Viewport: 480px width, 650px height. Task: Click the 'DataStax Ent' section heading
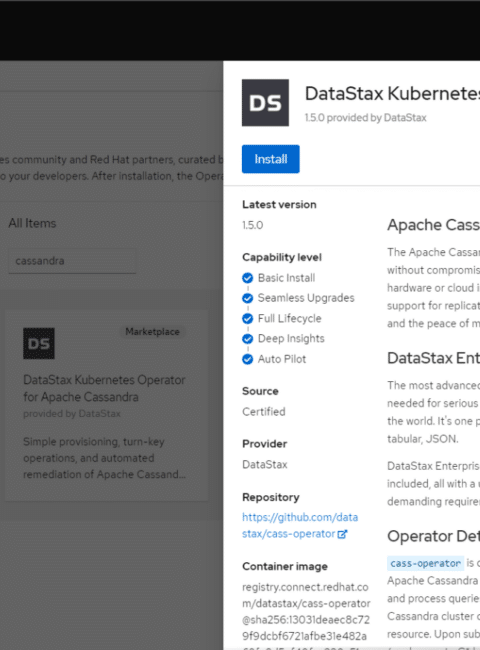[x=433, y=358]
